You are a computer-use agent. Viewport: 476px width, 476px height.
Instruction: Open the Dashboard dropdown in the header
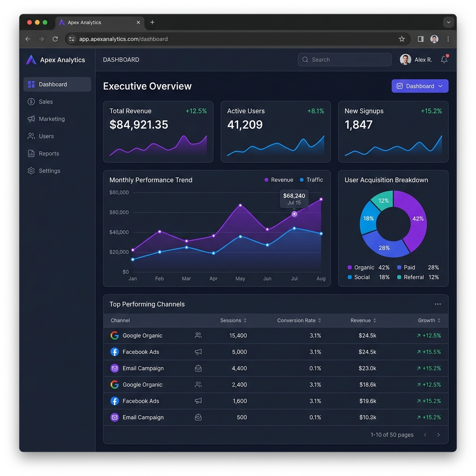(x=420, y=86)
